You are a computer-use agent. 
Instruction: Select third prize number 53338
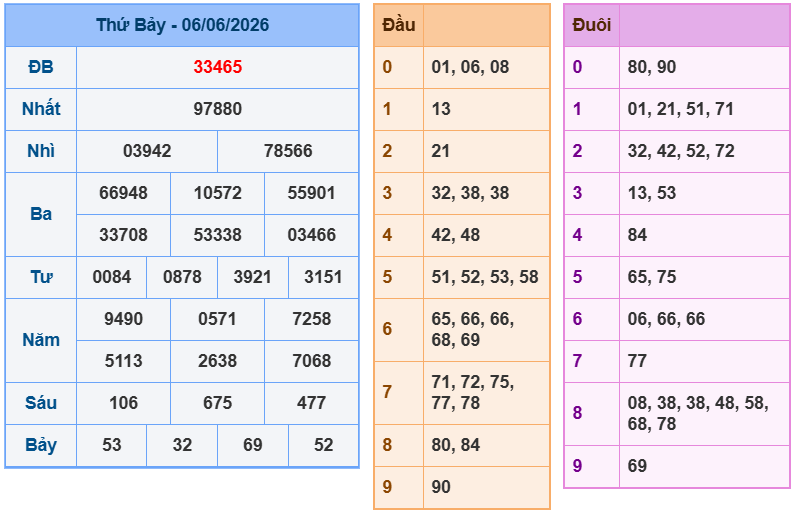[218, 235]
